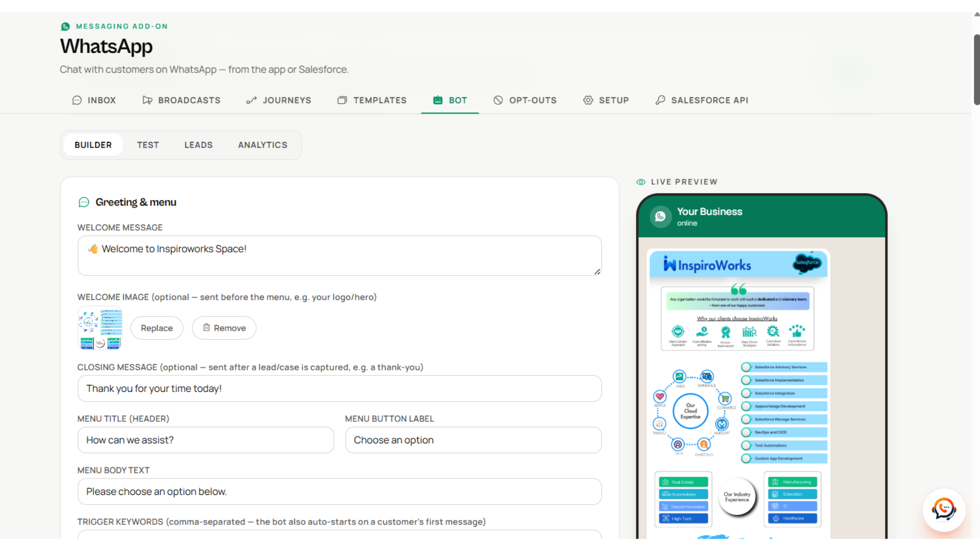Open the Salesforce API tab

(x=702, y=101)
